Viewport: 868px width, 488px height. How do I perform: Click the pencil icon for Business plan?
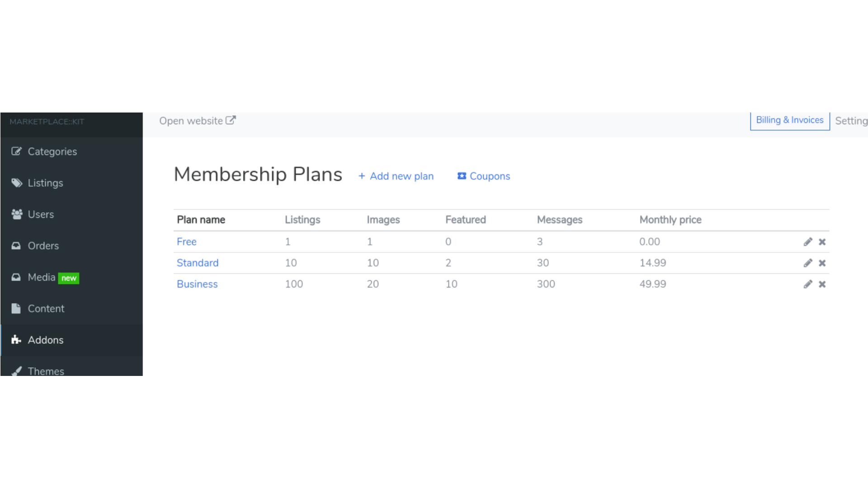808,284
